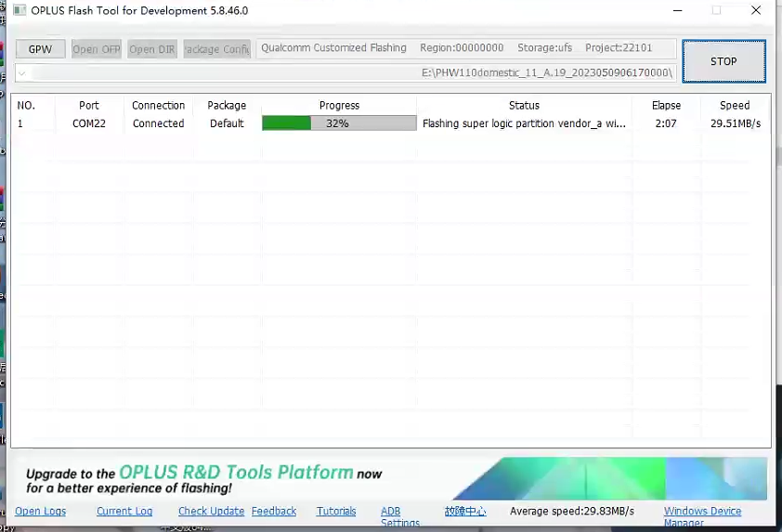Click the Port column header
The width and height of the screenshot is (782, 532).
pos(89,105)
